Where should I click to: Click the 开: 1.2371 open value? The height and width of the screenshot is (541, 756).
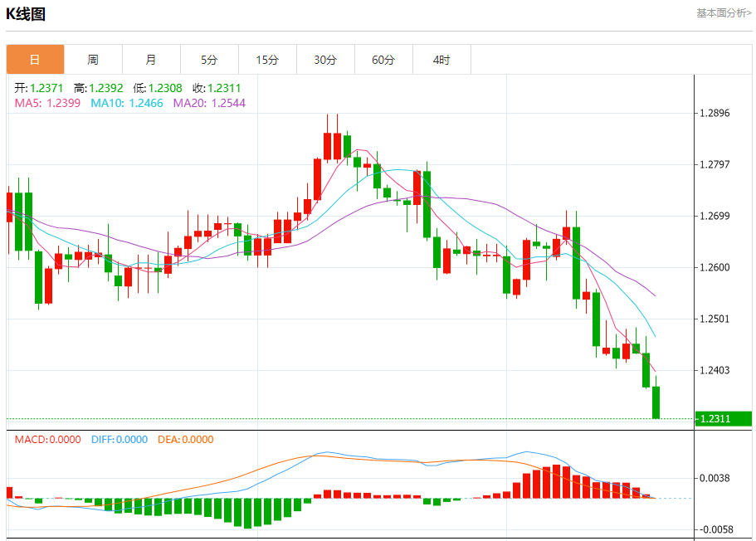38,88
